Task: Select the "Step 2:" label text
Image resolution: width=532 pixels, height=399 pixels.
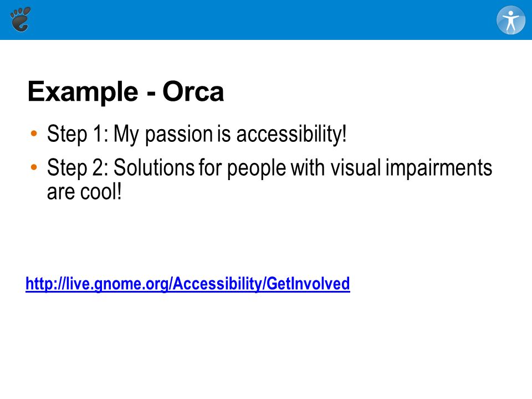Action: [x=78, y=168]
